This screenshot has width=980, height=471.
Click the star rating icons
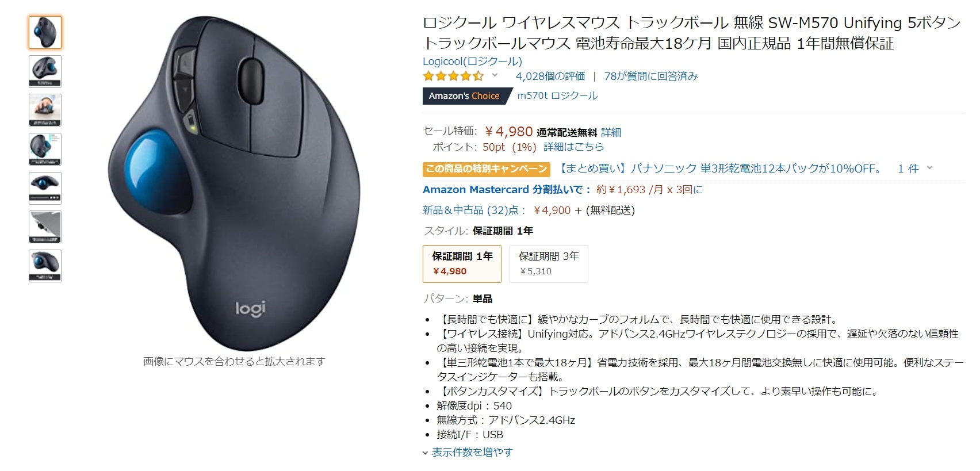[453, 76]
